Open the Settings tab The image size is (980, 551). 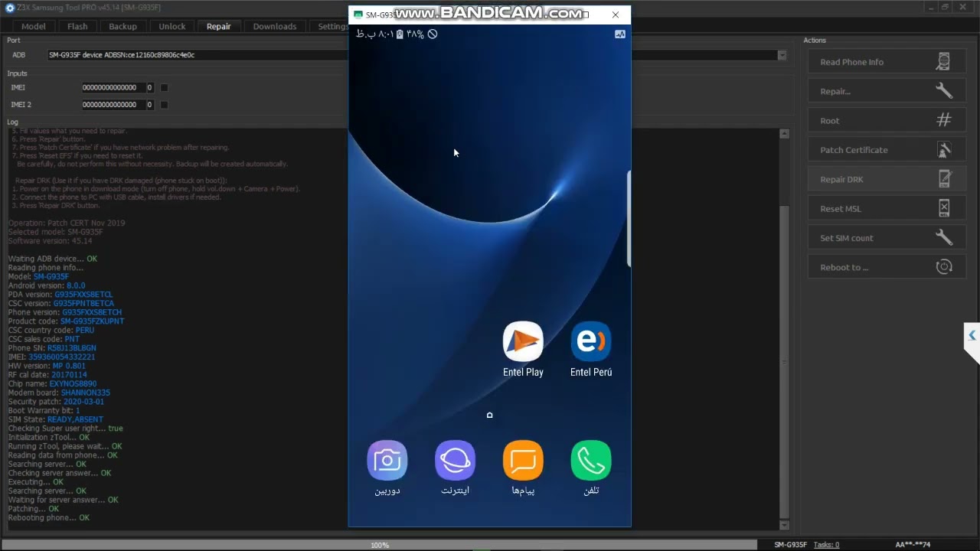point(333,26)
